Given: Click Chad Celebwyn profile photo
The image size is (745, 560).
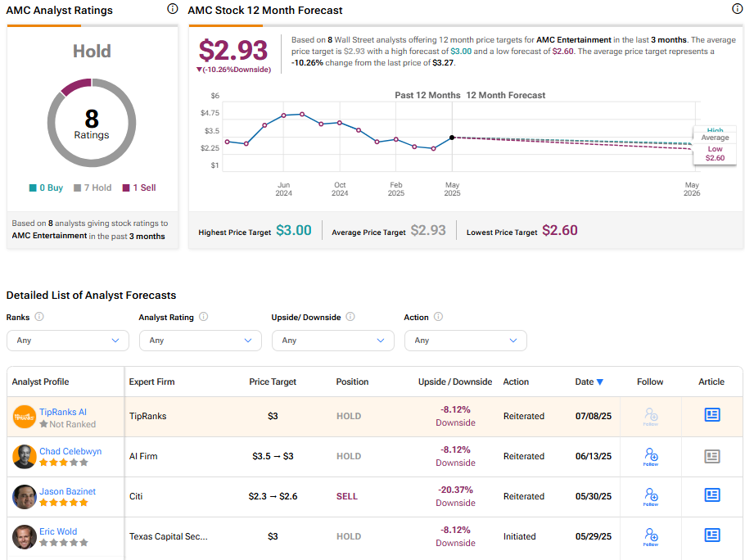Looking at the screenshot, I should pos(25,457).
